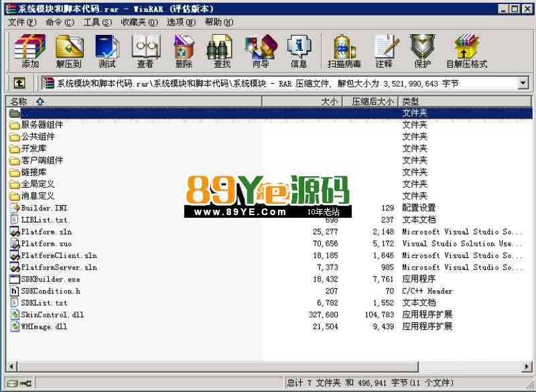Viewport: 536px width, 392px height.
Task: Click the horizontal scrollbar left arrow
Action: point(11,367)
